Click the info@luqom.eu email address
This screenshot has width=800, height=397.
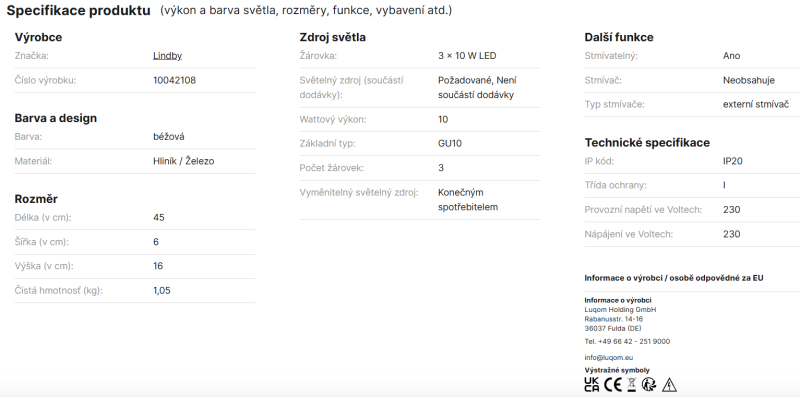609,358
